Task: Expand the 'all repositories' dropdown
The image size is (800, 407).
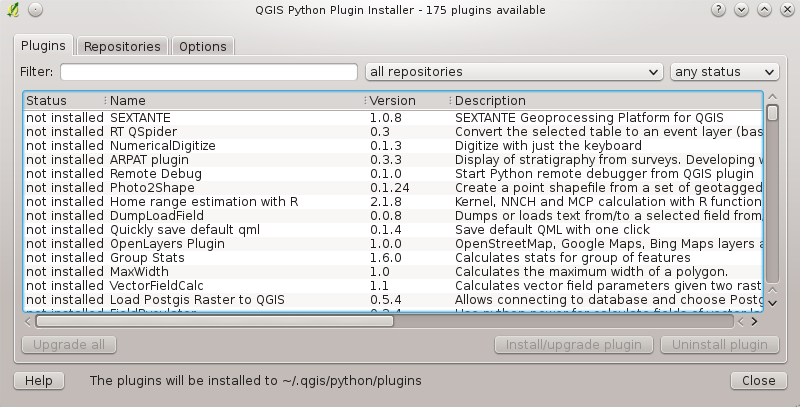Action: pyautogui.click(x=514, y=72)
